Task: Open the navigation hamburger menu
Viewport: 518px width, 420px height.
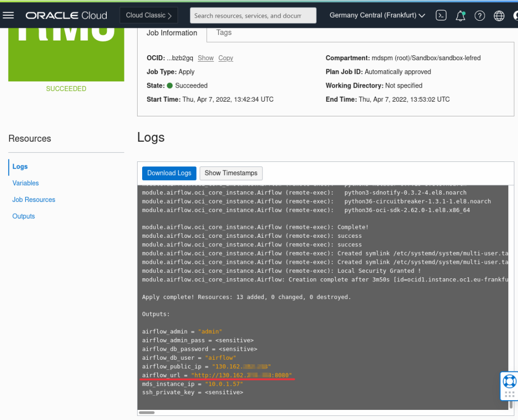Action: [x=8, y=15]
